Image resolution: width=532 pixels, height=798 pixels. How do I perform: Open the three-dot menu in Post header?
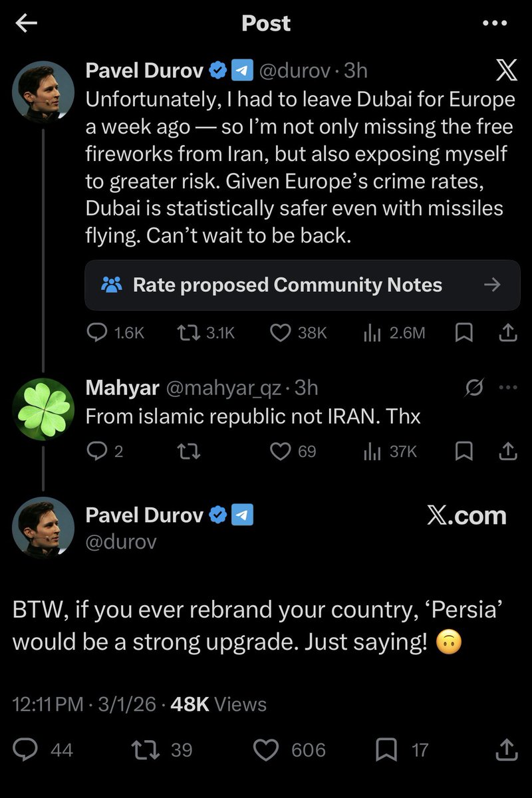tap(494, 24)
